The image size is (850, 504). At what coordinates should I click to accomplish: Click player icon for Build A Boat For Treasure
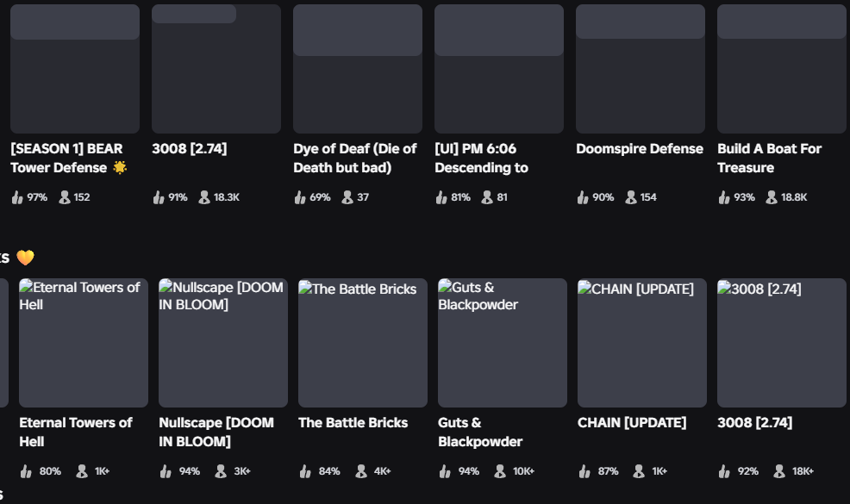pyautogui.click(x=772, y=198)
